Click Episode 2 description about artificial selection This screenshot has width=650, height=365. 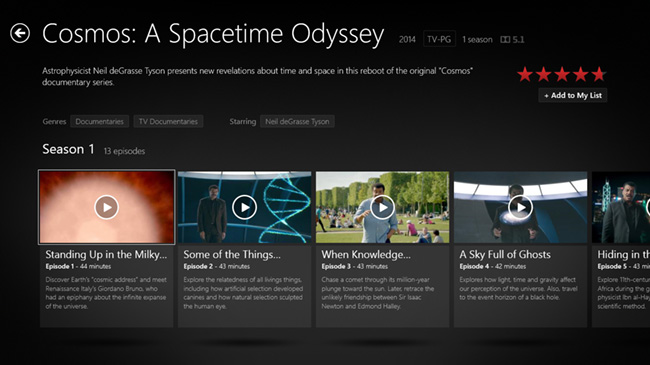243,293
